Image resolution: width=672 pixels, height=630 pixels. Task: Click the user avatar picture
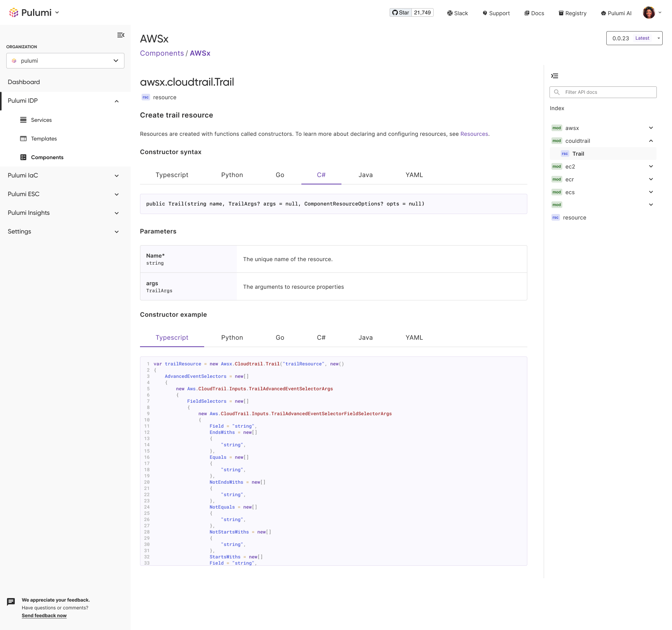tap(649, 12)
